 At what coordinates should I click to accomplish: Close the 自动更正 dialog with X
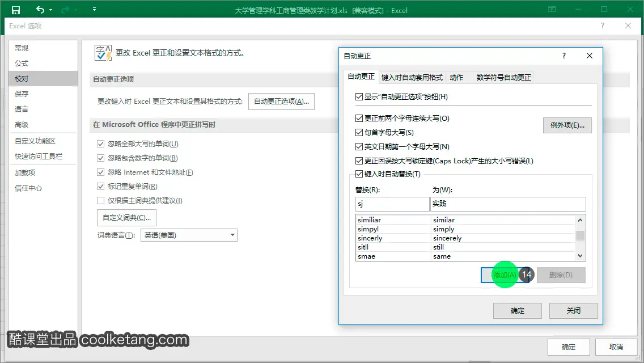590,56
